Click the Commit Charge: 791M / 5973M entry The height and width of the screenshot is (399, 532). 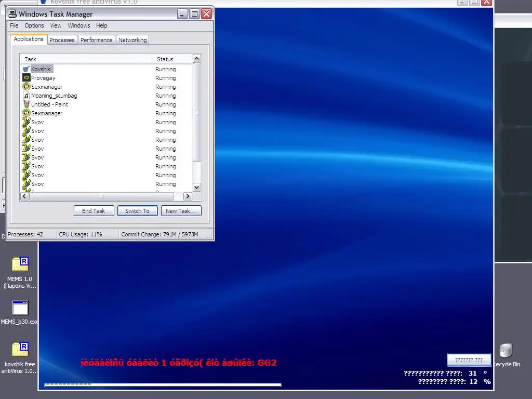(159, 234)
